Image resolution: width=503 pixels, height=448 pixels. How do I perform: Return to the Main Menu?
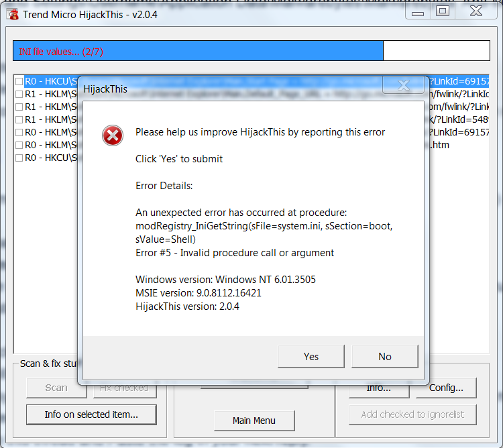click(x=254, y=421)
